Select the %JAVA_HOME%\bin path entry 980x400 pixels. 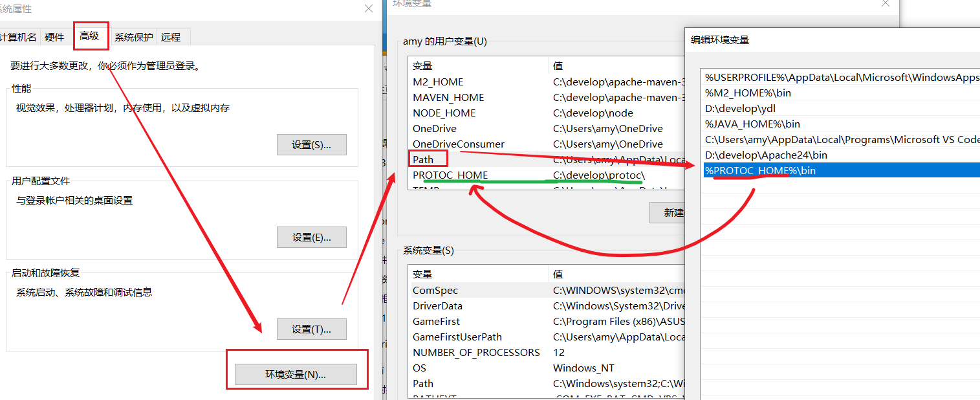841,124
